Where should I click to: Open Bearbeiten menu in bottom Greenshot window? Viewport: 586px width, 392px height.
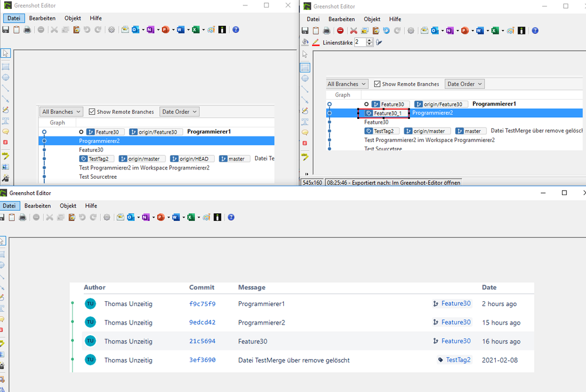coord(38,206)
